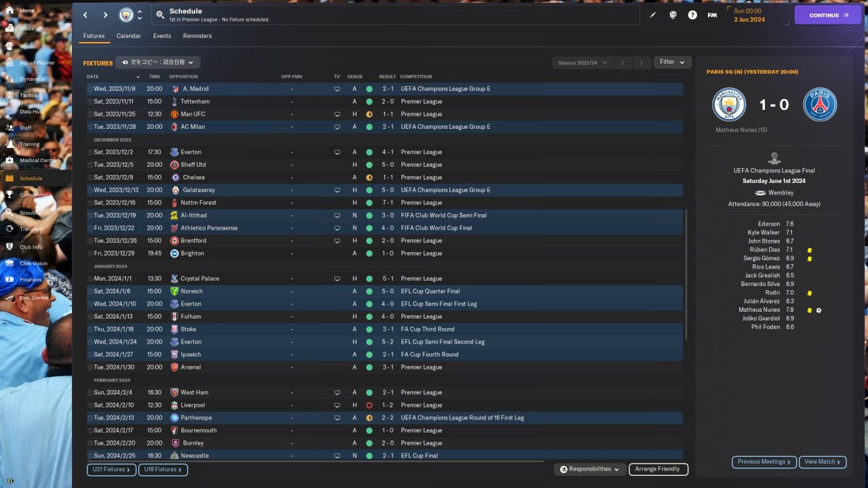Toggle reminder circle on Man UFC fixture
Screen dimensions: 868x488
(90, 114)
